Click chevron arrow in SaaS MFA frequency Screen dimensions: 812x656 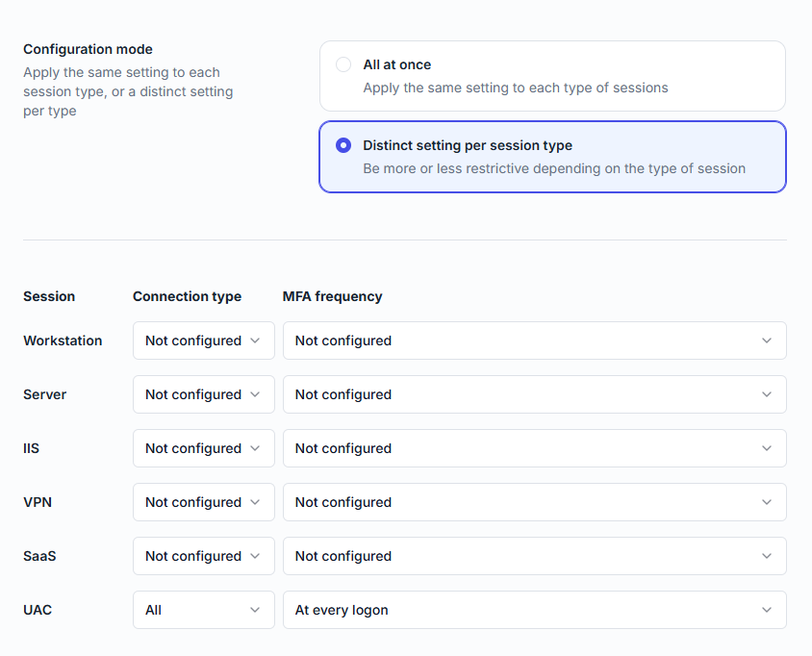pos(767,556)
